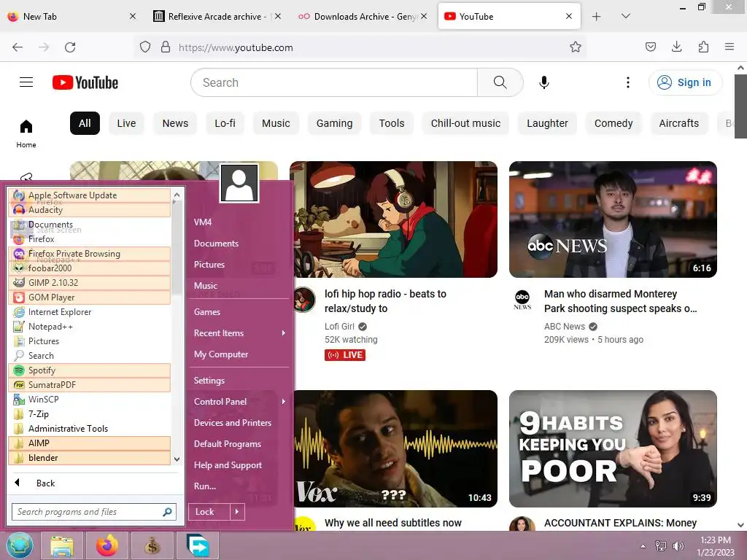Click the YouTube logo
This screenshot has width=747, height=560.
(x=85, y=82)
